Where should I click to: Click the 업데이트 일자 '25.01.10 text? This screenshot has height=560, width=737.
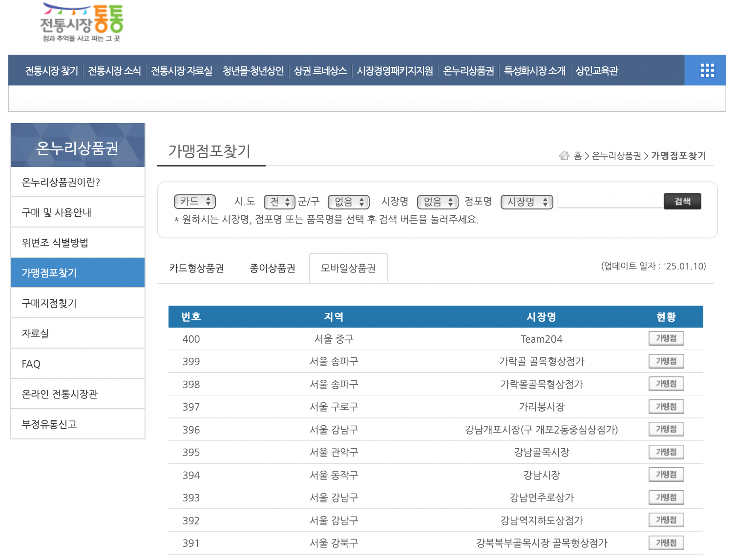point(653,266)
